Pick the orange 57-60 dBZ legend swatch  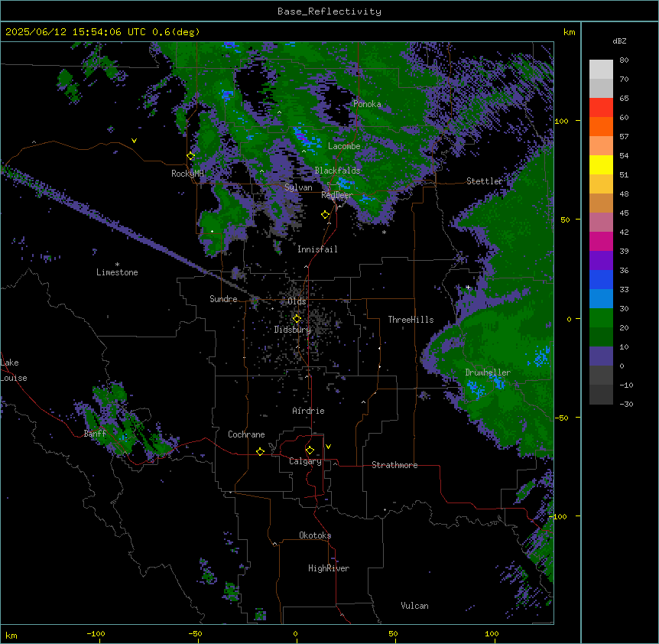point(601,126)
